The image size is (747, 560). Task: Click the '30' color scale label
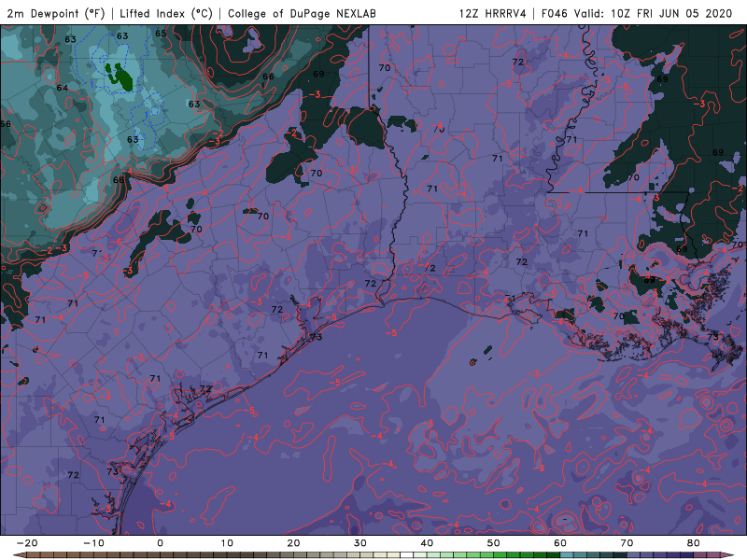(x=360, y=543)
